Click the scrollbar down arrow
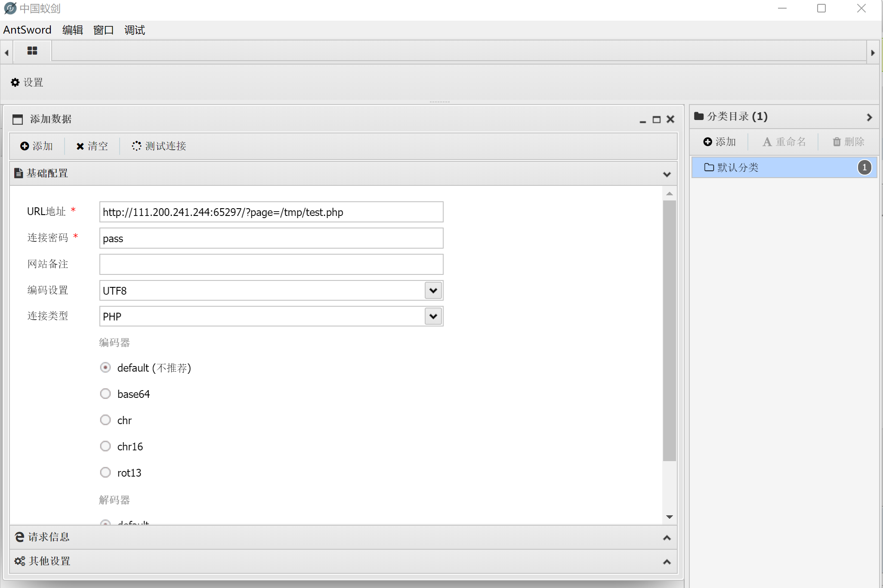Viewport: 883px width, 588px height. [670, 517]
